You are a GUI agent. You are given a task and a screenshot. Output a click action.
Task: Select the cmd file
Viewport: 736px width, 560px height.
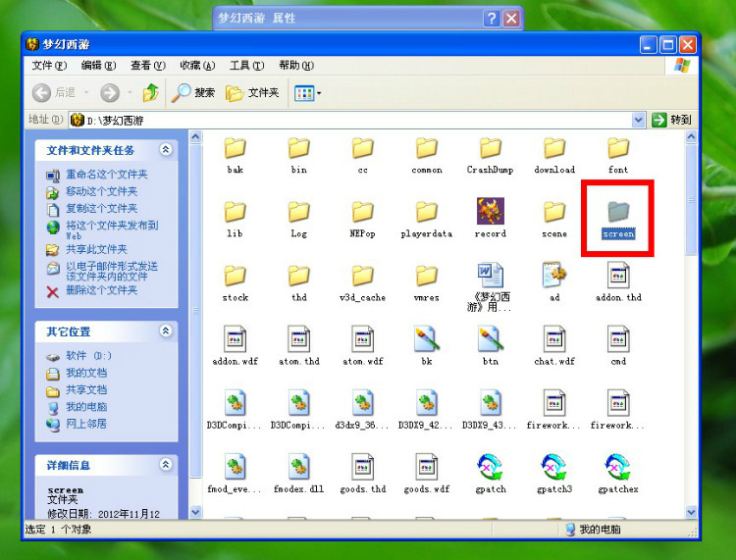[618, 345]
